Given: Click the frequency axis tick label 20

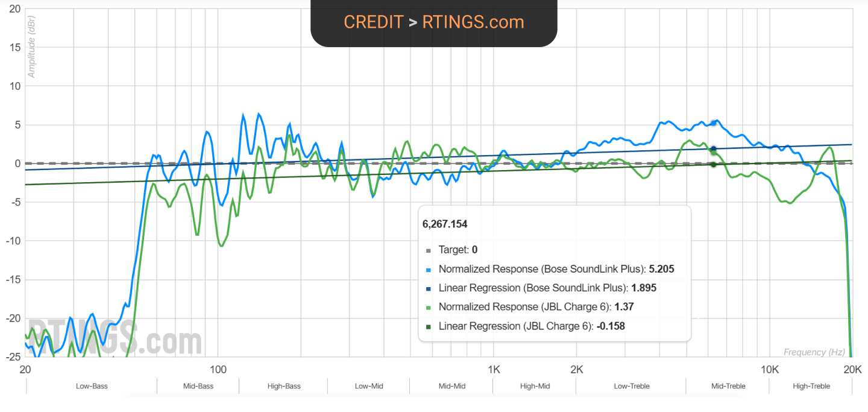Looking at the screenshot, I should click(x=25, y=369).
